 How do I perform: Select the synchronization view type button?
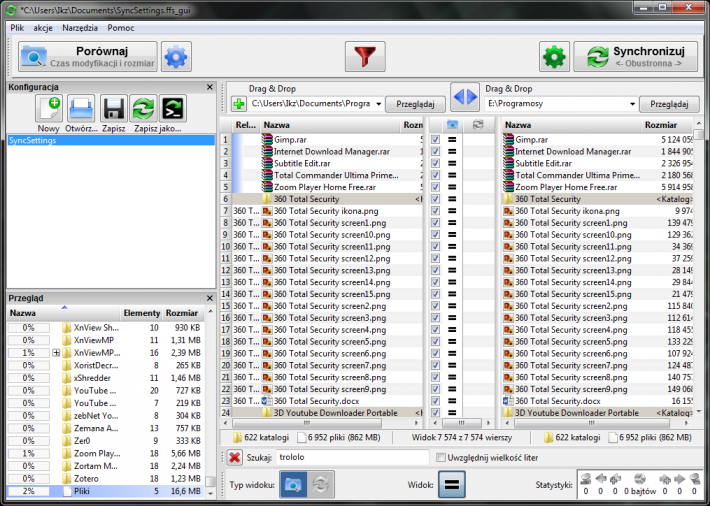point(321,485)
